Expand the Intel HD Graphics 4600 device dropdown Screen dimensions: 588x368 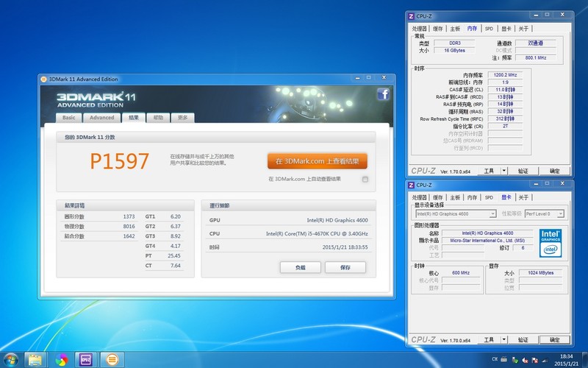coord(492,214)
